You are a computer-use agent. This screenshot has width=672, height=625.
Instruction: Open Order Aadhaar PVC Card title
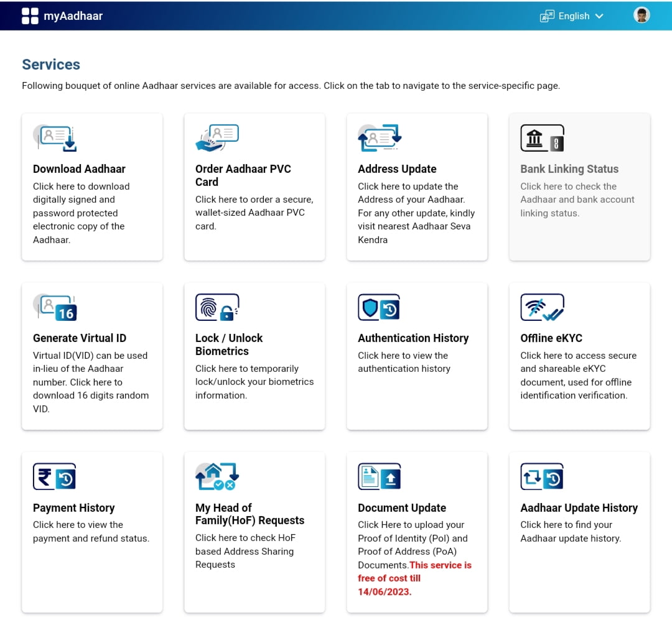click(x=243, y=175)
